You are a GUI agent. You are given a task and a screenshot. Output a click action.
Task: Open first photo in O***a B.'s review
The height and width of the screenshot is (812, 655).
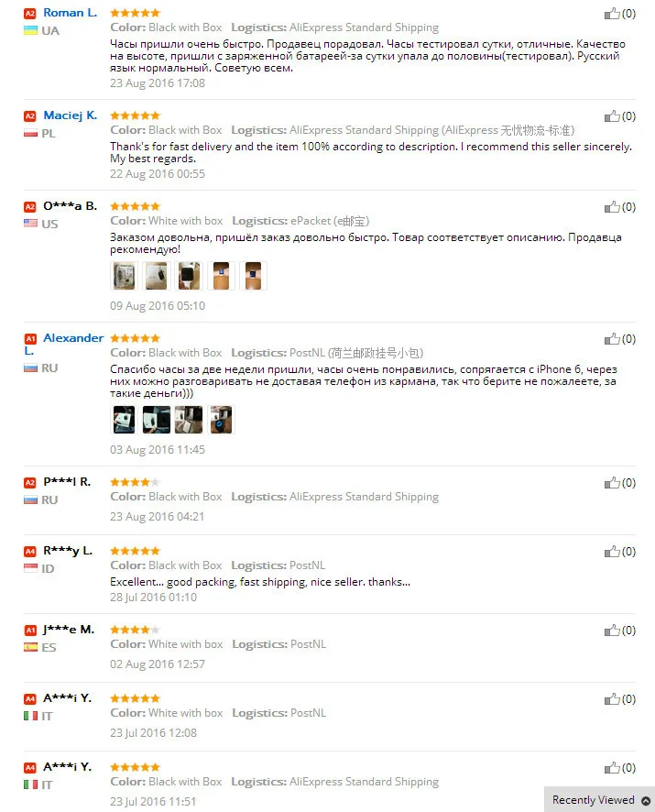click(x=125, y=276)
